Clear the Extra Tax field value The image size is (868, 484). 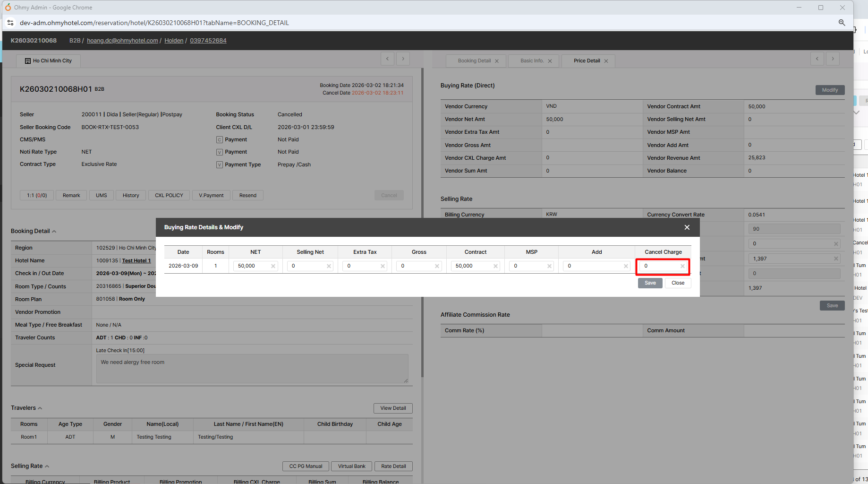383,266
